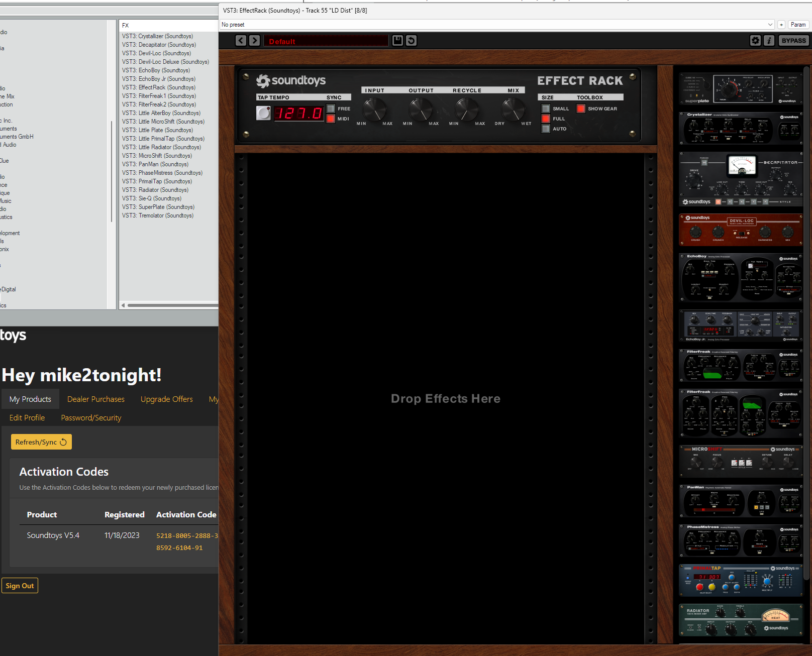Choose VST3: EchoBoy Jr in FX list
The width and height of the screenshot is (812, 656).
click(x=158, y=79)
